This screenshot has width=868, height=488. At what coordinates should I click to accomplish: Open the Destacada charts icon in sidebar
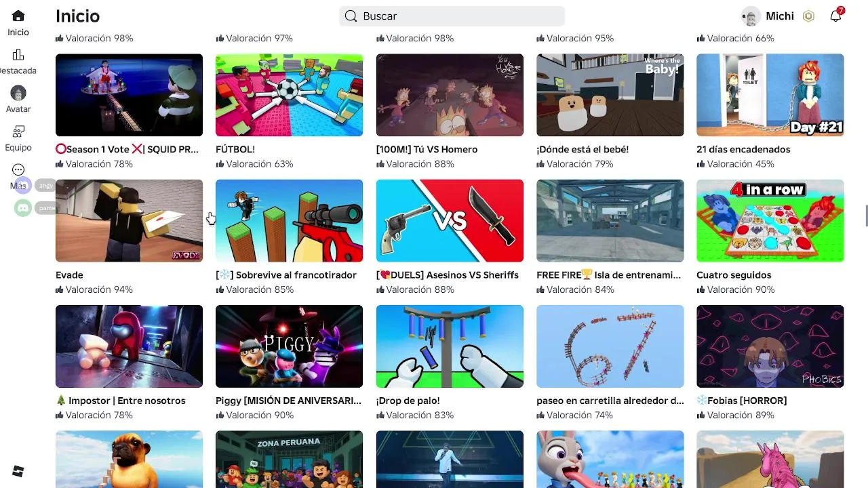coord(18,54)
